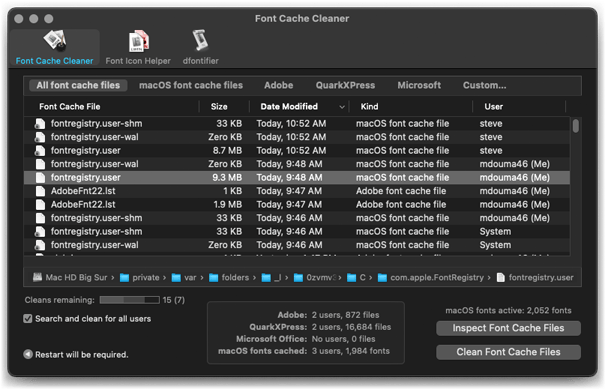The image size is (605, 389).
Task: Open the Custom... tab
Action: point(484,85)
